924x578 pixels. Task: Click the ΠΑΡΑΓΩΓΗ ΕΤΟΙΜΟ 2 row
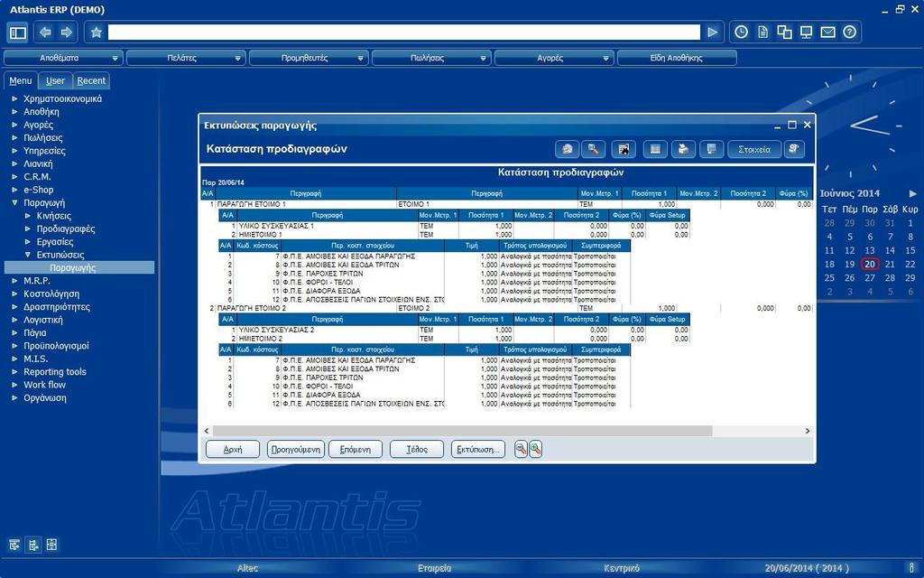tap(507, 308)
